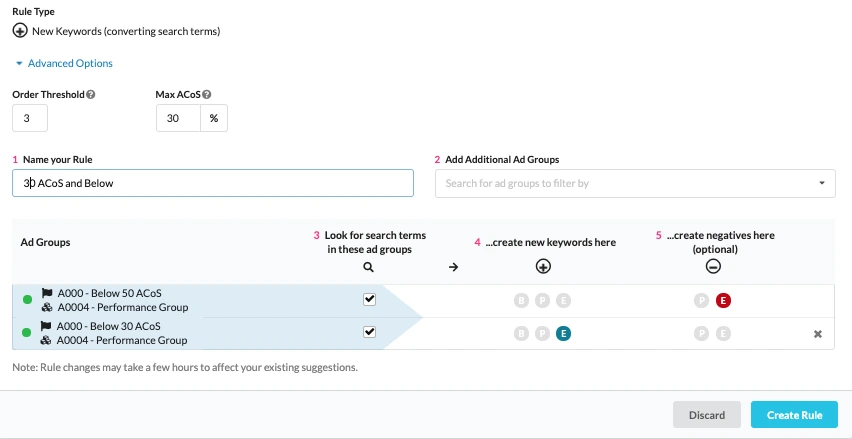
Task: Remove the Below 30 ACoS ad group row
Action: [817, 334]
